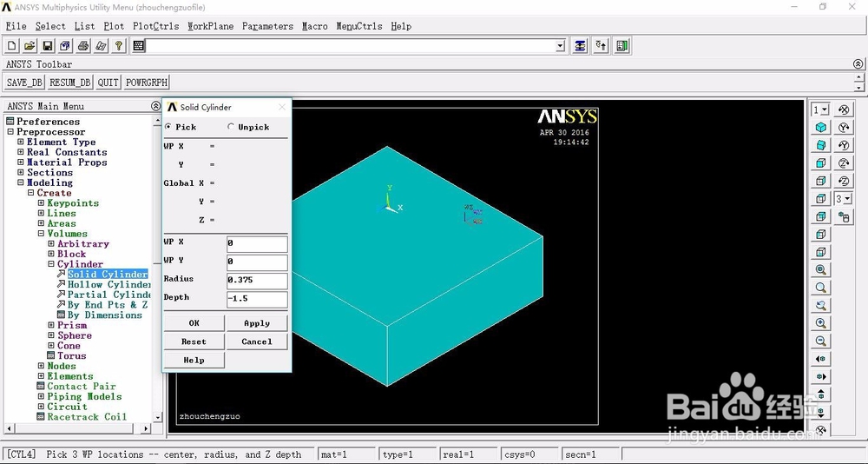Pan model right arrow icon
868x464 pixels.
(x=821, y=376)
